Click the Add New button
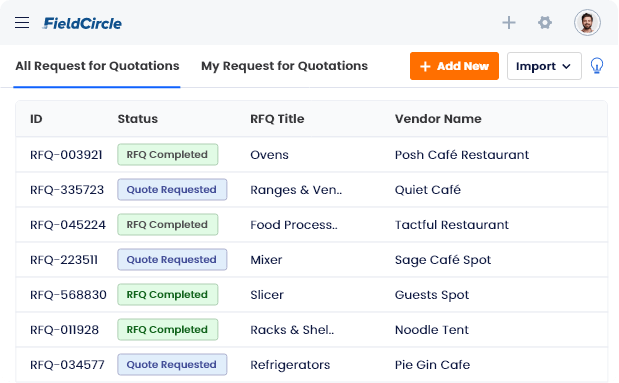The width and height of the screenshot is (619, 383). [454, 66]
